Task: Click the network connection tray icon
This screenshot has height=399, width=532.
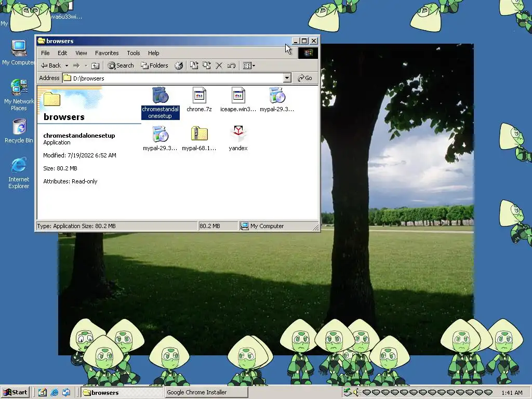Action: tap(348, 393)
